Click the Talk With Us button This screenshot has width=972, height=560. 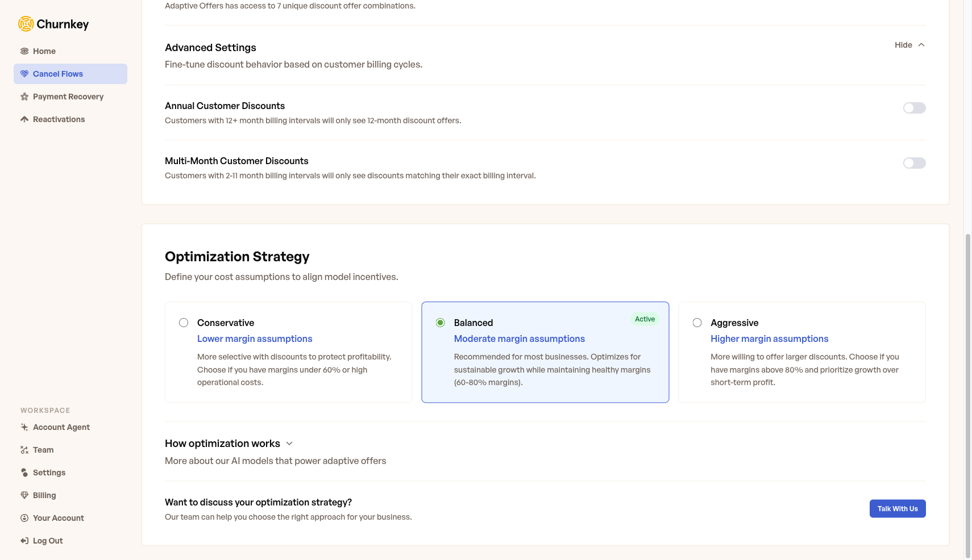pyautogui.click(x=897, y=508)
